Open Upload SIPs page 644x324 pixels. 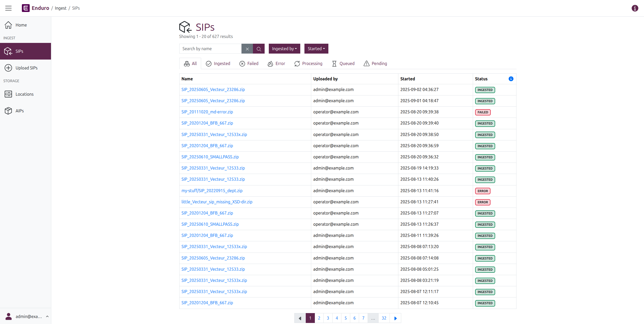pos(25,68)
